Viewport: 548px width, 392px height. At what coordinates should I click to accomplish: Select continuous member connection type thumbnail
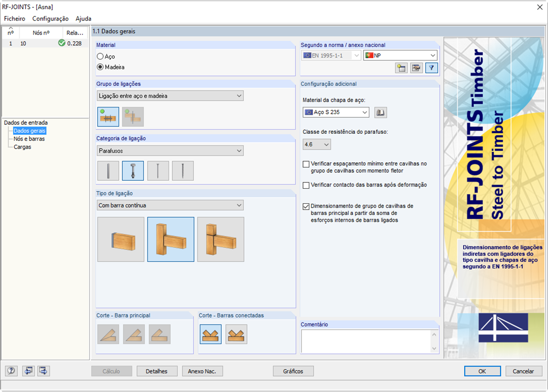pyautogui.click(x=171, y=239)
